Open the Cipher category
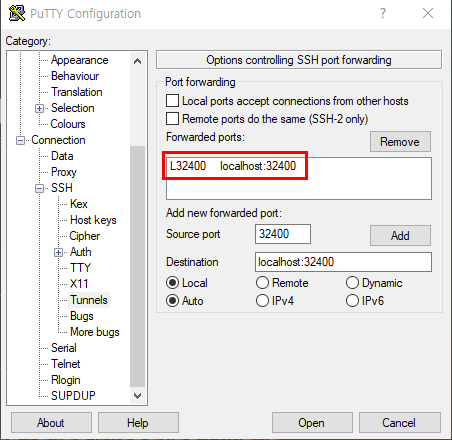This screenshot has height=440, width=452. coord(85,236)
